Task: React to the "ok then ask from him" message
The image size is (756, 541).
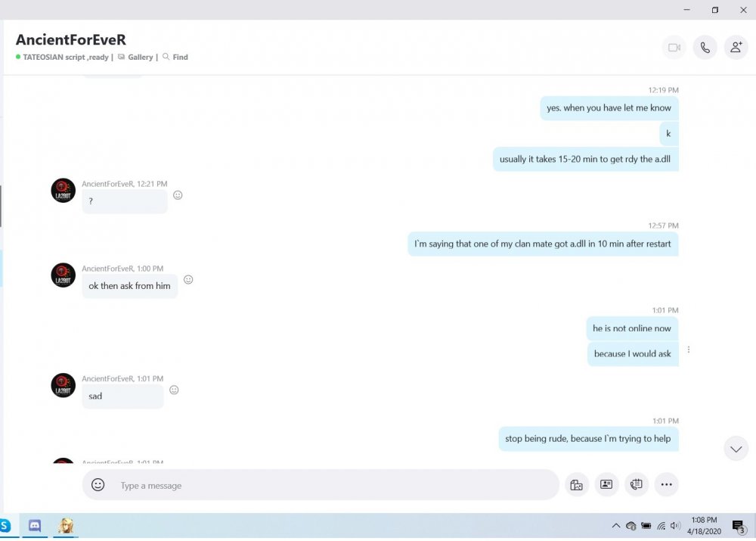Action: [188, 279]
